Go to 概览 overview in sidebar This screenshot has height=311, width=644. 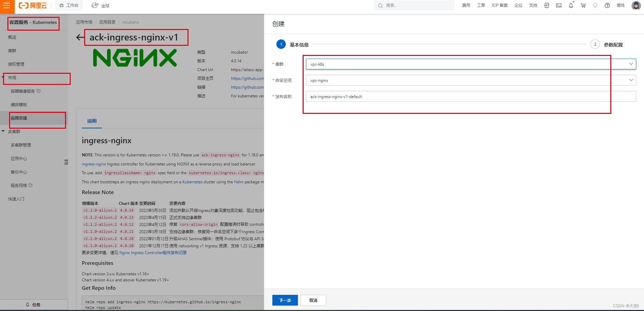click(12, 37)
